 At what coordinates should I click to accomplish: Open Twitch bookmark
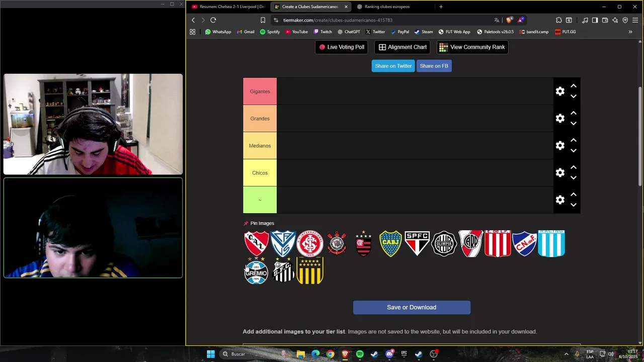coord(323,32)
